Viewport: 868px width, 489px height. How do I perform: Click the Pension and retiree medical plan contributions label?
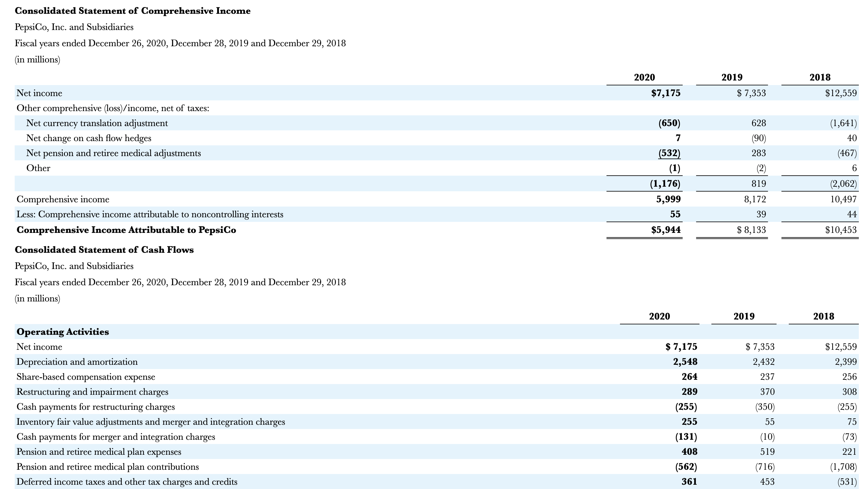click(x=108, y=467)
